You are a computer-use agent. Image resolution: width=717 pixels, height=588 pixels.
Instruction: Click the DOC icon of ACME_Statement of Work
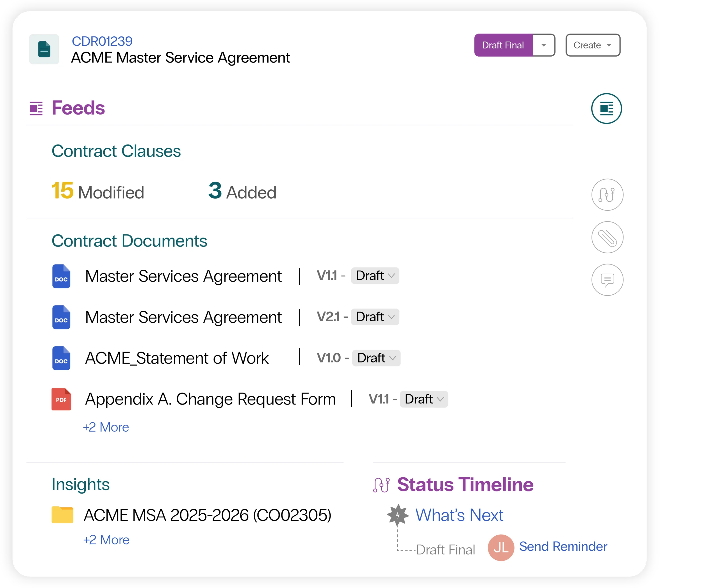click(61, 358)
